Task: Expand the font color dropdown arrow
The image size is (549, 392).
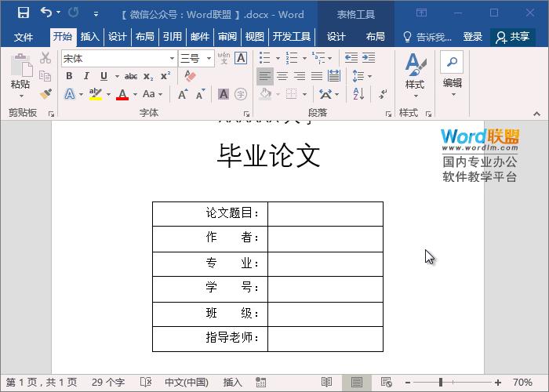Action: [x=135, y=94]
